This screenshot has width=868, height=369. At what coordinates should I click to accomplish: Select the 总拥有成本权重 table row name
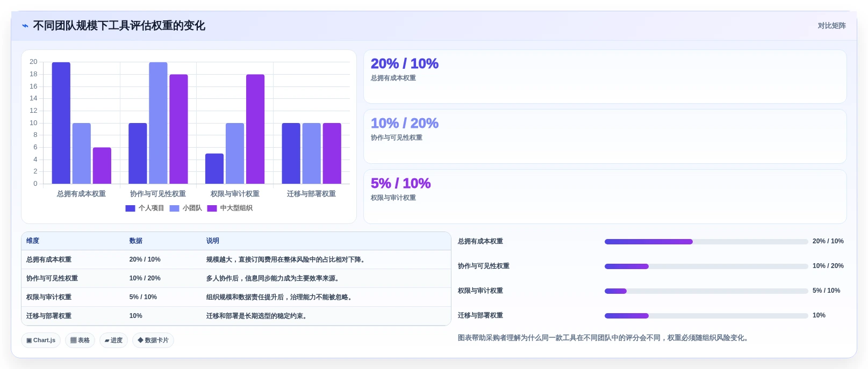pyautogui.click(x=49, y=260)
